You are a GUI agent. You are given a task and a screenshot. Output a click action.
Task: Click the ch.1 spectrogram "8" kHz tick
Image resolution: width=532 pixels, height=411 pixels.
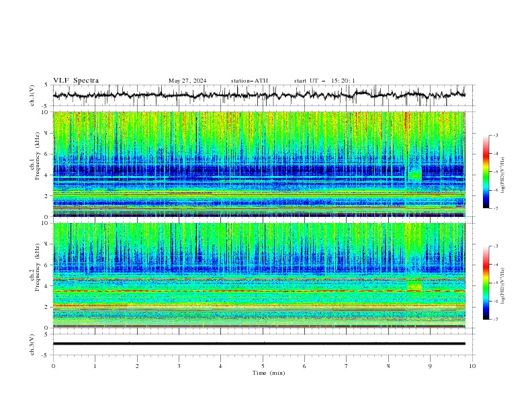click(46, 133)
